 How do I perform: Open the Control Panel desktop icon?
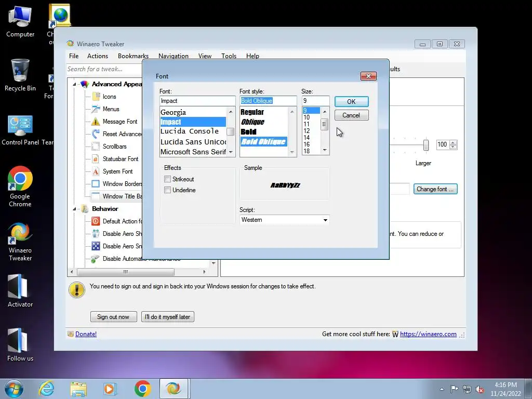point(20,130)
